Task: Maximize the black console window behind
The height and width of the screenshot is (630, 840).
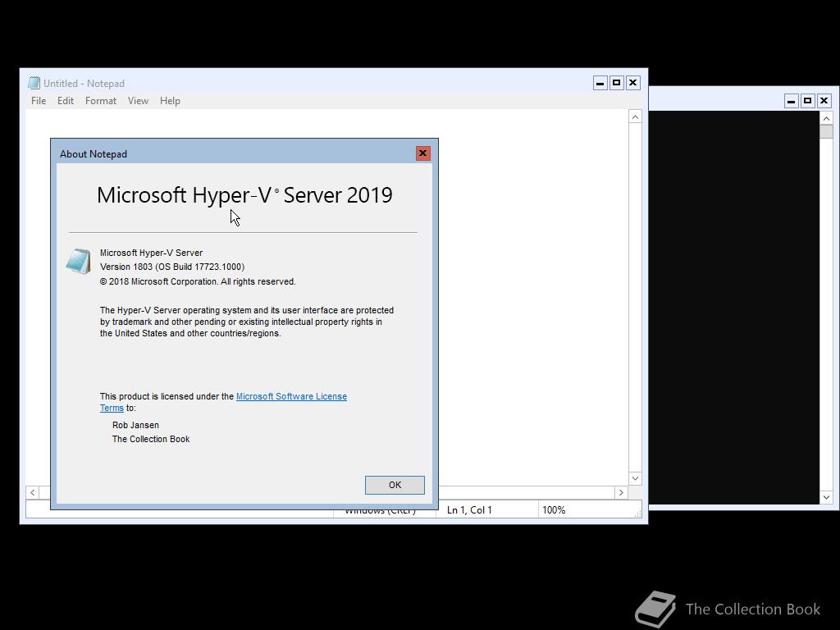Action: click(807, 101)
